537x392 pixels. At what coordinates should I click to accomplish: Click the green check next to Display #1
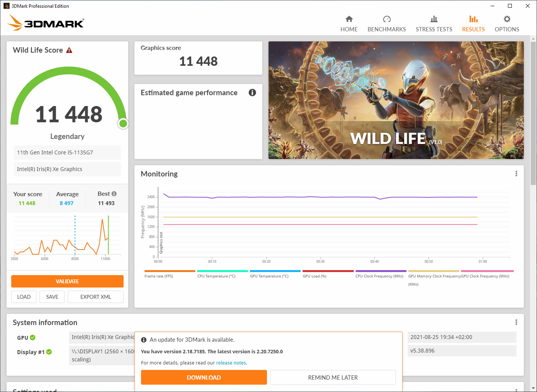tap(49, 352)
